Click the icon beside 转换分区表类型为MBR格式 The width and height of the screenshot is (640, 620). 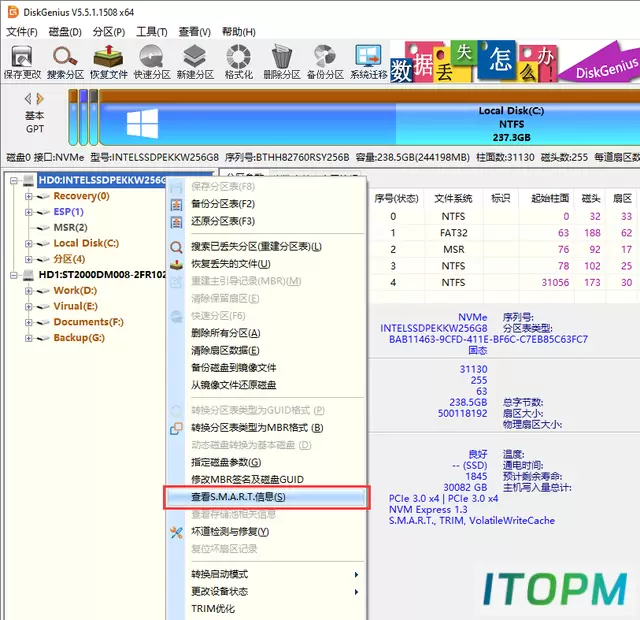(176, 428)
